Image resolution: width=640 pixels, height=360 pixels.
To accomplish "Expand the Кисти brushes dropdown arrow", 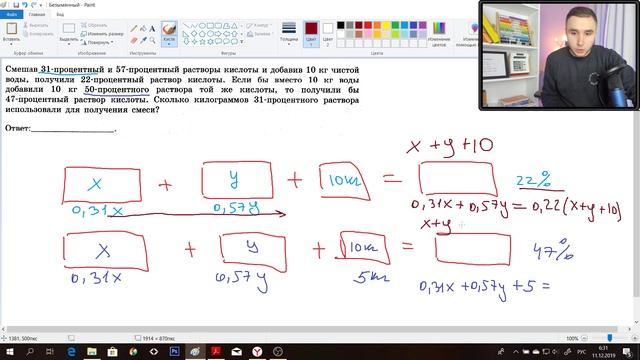I will tap(169, 44).
